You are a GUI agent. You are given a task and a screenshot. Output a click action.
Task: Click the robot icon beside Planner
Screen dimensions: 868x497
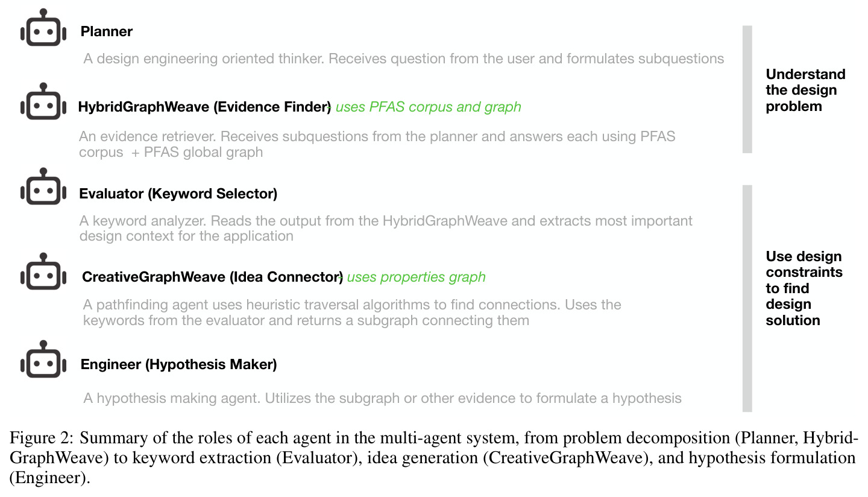[43, 28]
